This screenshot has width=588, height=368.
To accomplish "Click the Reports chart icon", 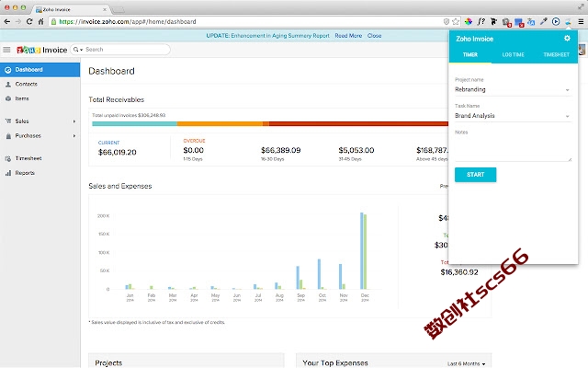I will click(8, 173).
